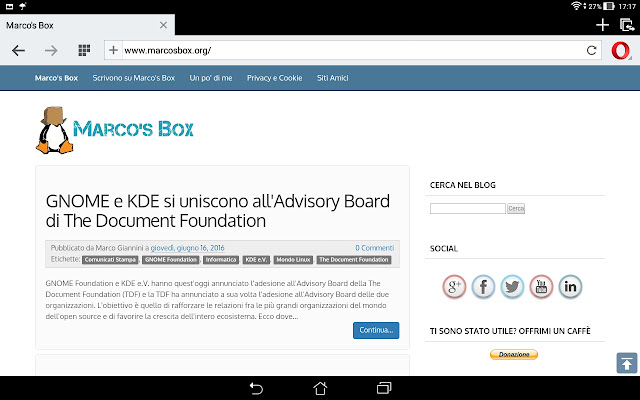Open the Un po' di me page

211,78
